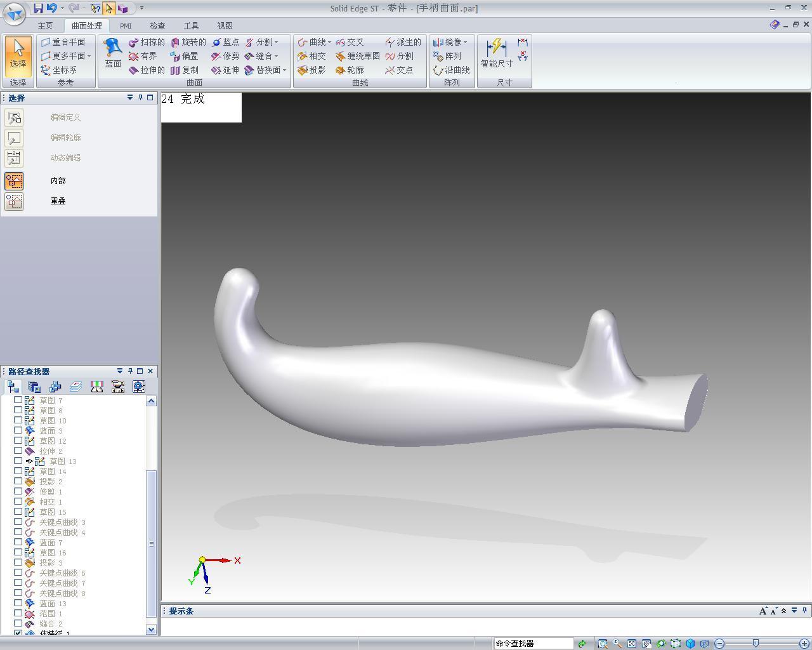
Task: Enable the checkbox for 修剪 1
Action: pyautogui.click(x=18, y=491)
